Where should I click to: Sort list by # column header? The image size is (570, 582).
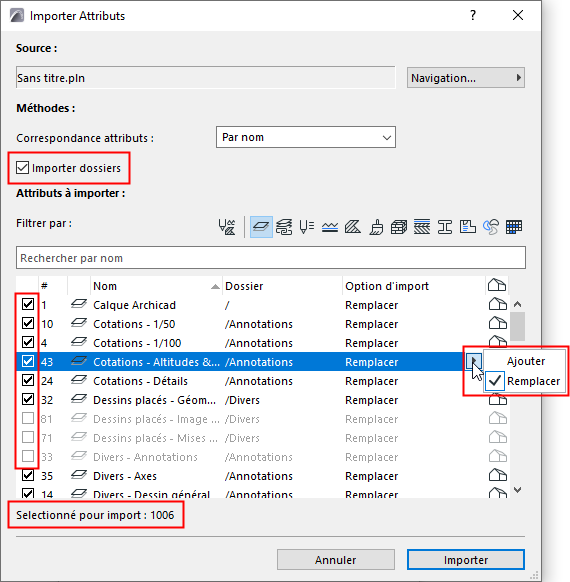[53, 286]
